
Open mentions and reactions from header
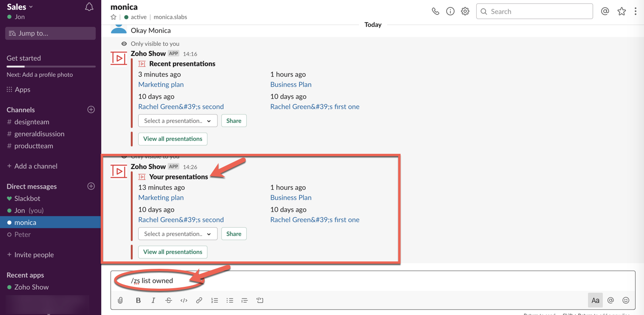[605, 12]
